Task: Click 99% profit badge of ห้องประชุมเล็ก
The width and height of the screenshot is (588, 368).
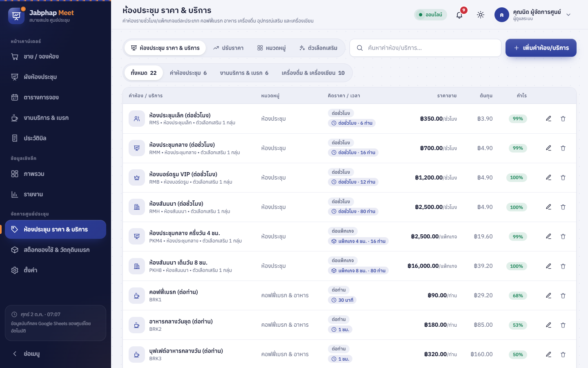Action: pyautogui.click(x=518, y=119)
